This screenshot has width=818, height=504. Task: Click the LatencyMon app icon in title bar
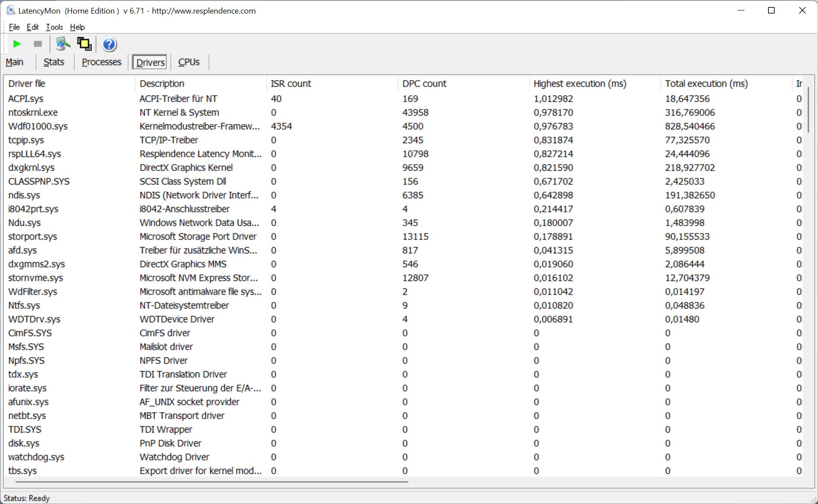coord(11,10)
